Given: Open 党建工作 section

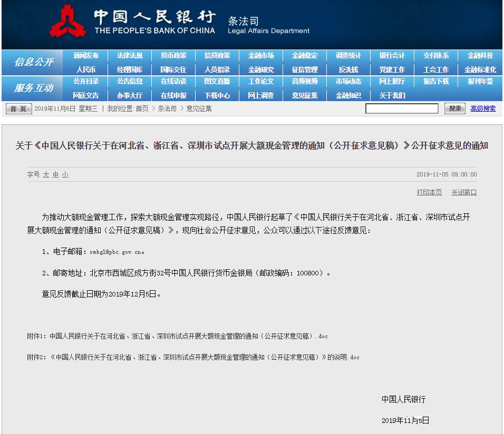Looking at the screenshot, I should 392,70.
